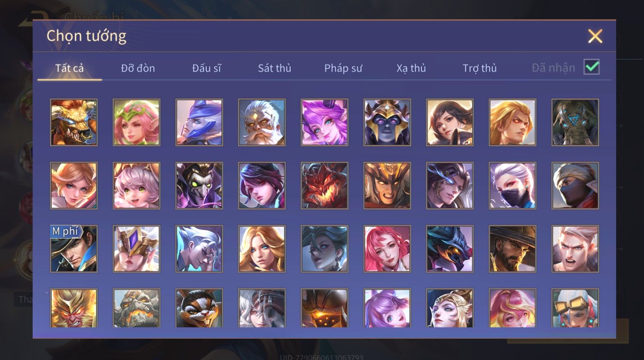
Task: Select the golden bull hero portrait
Action: point(74,122)
